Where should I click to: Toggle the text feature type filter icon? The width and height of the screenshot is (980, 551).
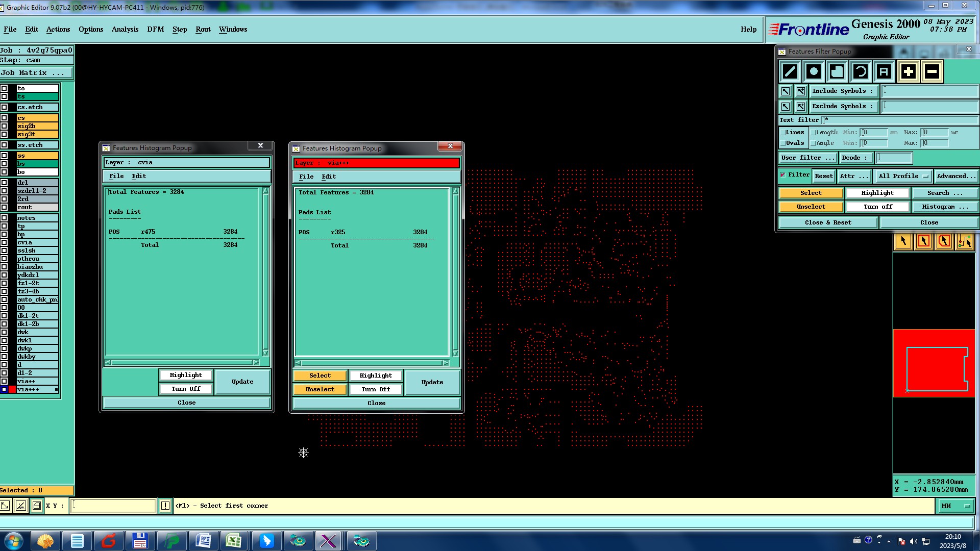884,71
